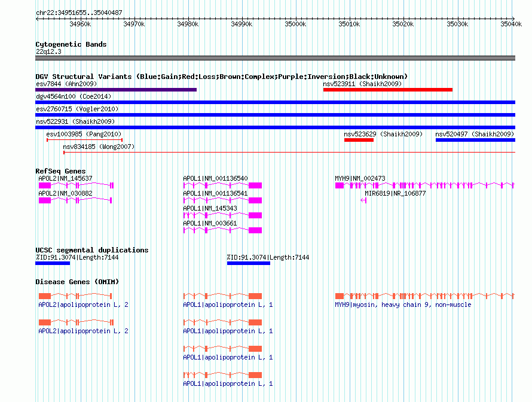Select the esv2760715 (Vogler2010) blue bar
The height and width of the screenshot is (402, 532).
275,115
